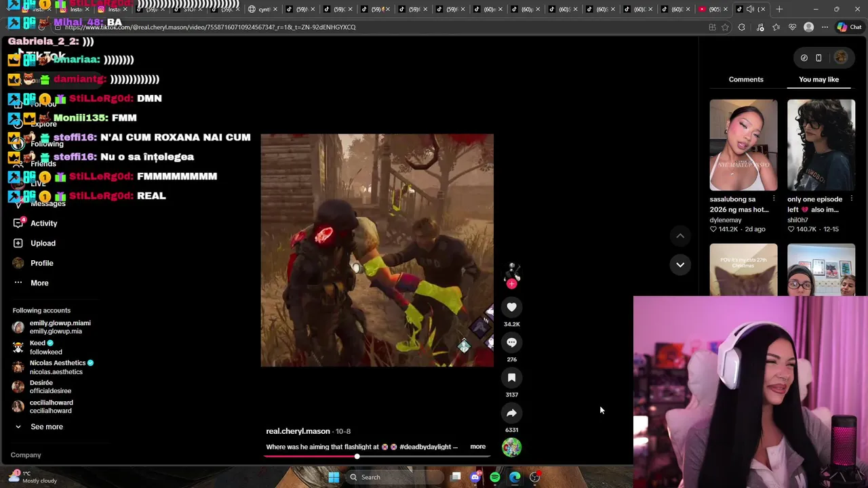The width and height of the screenshot is (868, 488).
Task: Open OBS Studio from the taskbar
Action: coord(535,477)
